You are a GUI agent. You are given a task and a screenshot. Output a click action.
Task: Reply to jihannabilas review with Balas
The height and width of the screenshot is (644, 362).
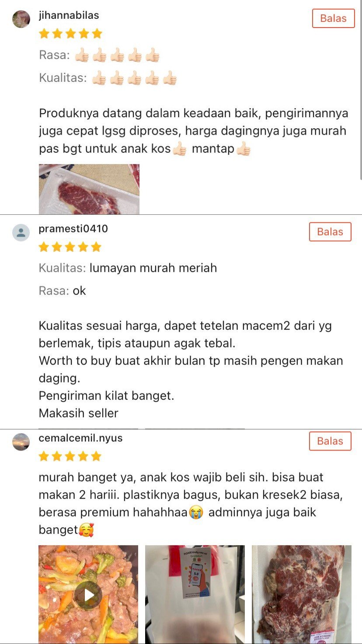(333, 18)
